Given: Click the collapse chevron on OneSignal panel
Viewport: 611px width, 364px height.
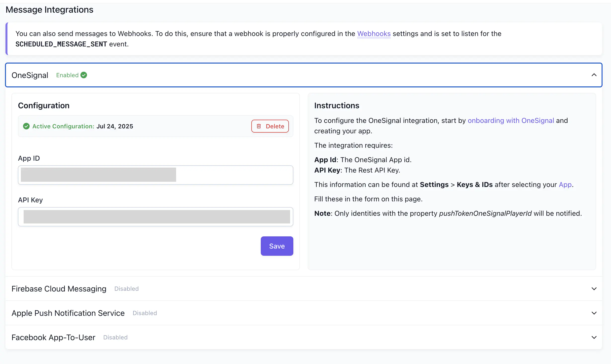Looking at the screenshot, I should pos(595,75).
